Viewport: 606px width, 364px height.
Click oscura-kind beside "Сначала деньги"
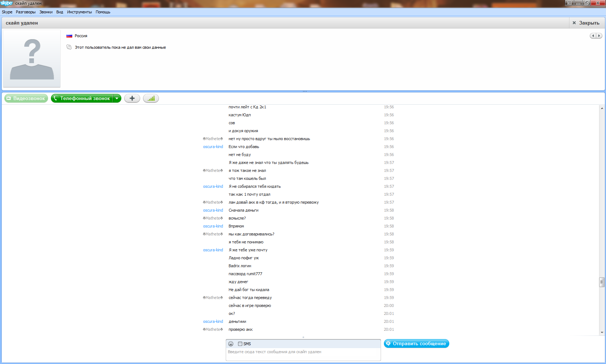click(x=213, y=210)
